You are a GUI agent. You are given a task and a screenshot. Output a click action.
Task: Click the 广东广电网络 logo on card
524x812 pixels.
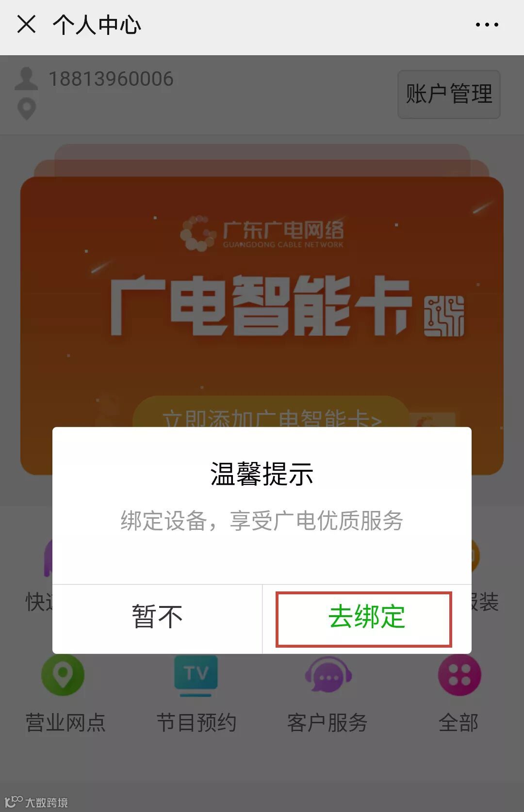pyautogui.click(x=262, y=233)
